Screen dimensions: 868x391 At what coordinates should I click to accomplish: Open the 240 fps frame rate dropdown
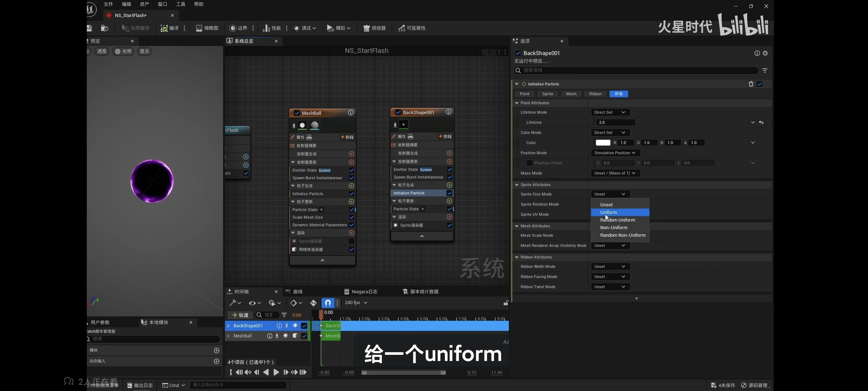(356, 303)
